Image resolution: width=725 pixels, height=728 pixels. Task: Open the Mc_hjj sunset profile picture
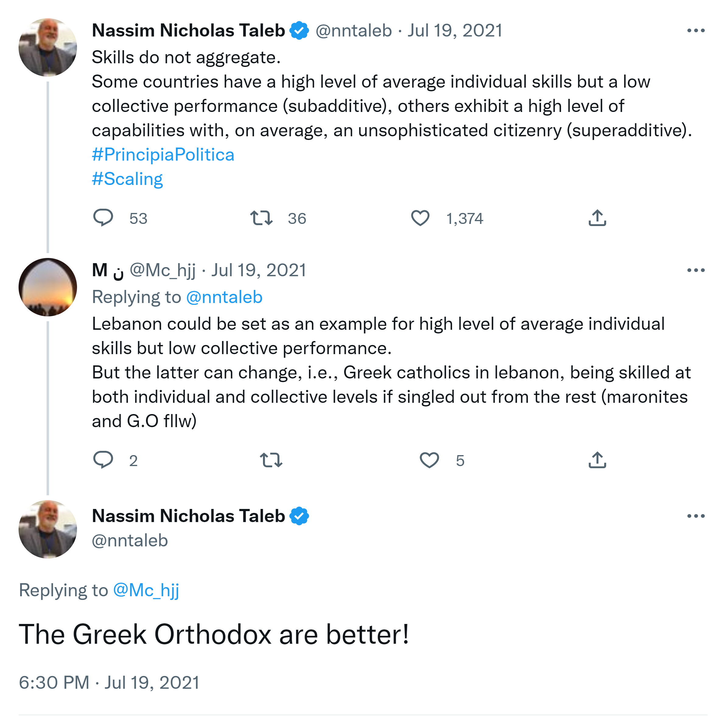pyautogui.click(x=48, y=287)
